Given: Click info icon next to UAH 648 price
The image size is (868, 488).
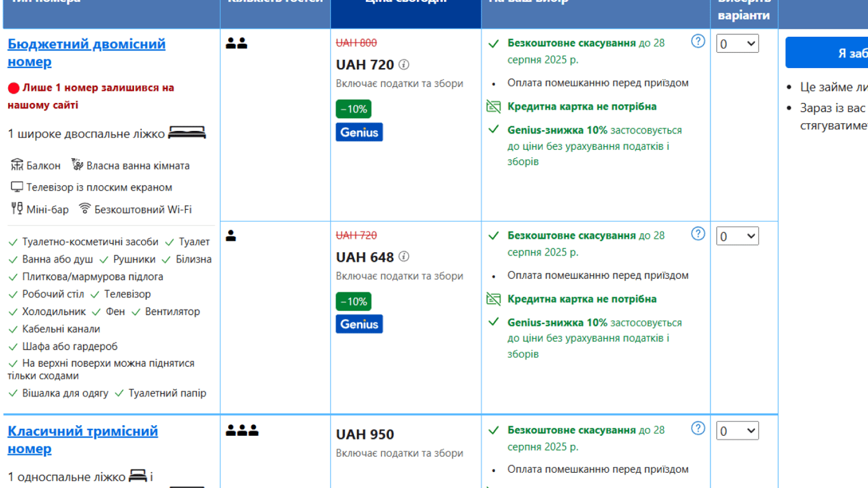Looking at the screenshot, I should pos(403,257).
